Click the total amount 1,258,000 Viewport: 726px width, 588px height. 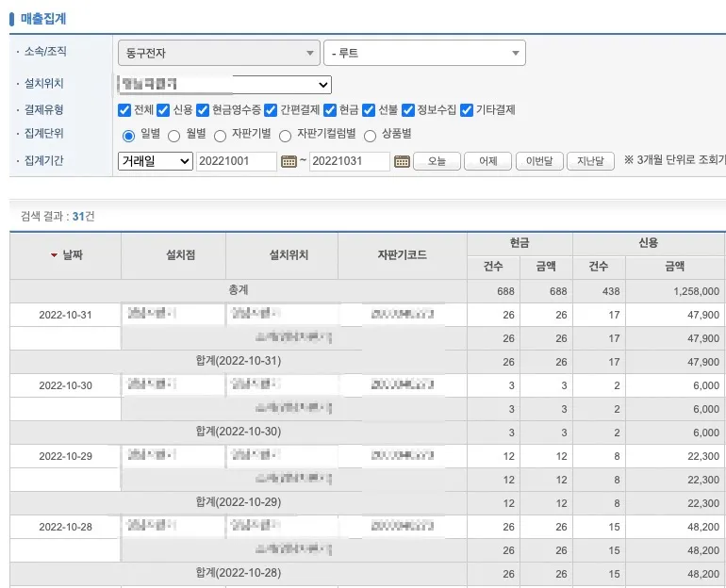pos(697,291)
